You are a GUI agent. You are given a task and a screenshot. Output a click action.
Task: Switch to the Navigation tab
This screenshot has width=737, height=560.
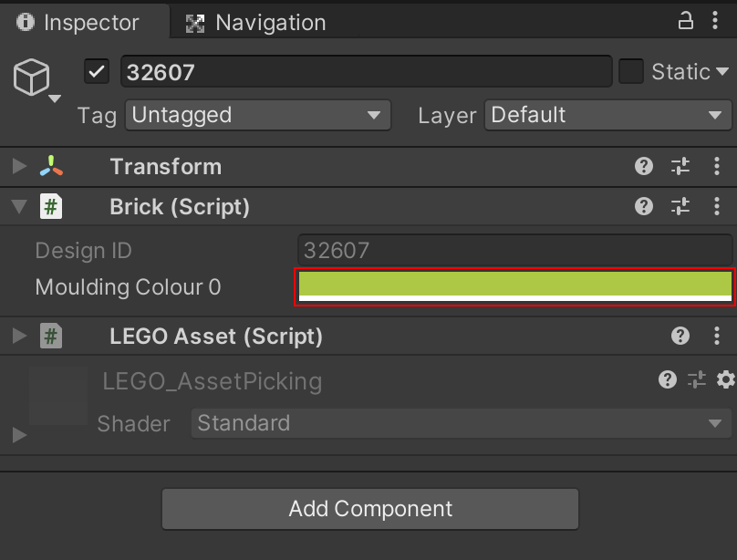pos(255,23)
